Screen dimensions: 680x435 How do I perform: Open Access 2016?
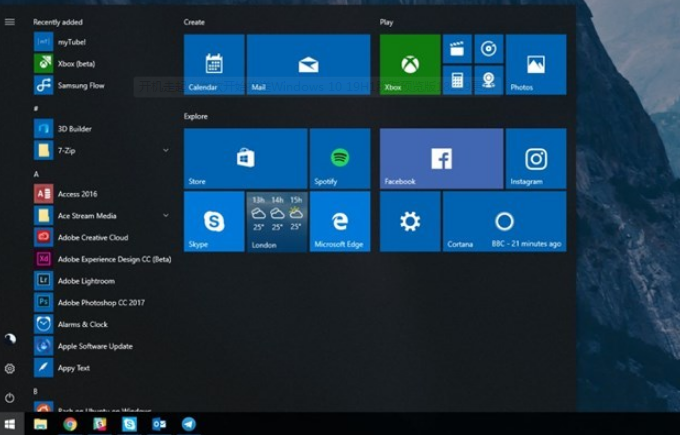pyautogui.click(x=103, y=194)
